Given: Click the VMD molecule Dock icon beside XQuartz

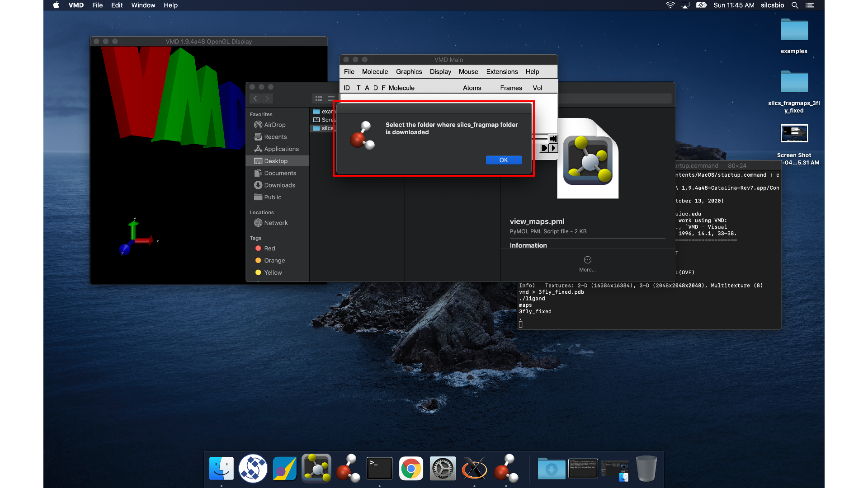Looking at the screenshot, I should click(x=506, y=469).
